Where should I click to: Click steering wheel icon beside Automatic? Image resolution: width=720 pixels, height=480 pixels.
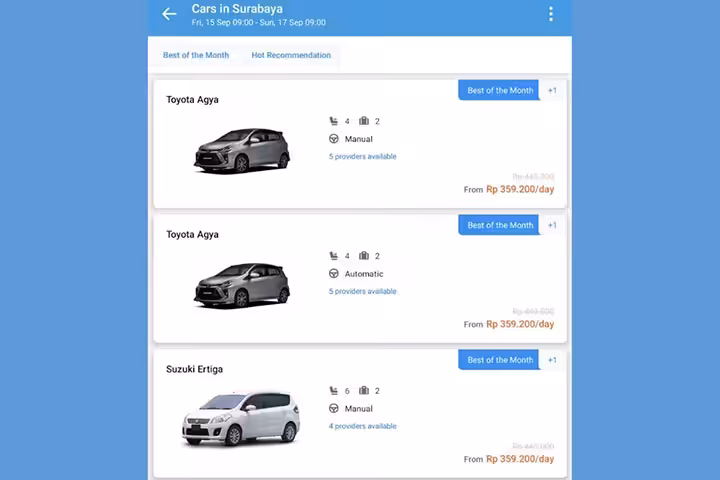pyautogui.click(x=334, y=274)
